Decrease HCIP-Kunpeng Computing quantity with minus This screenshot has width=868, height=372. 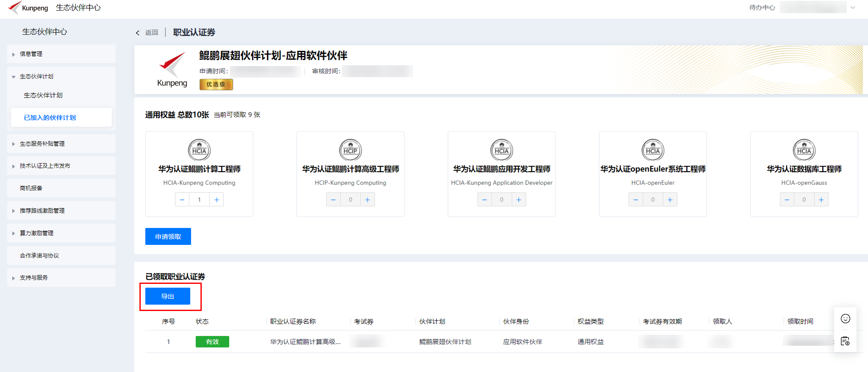pos(333,200)
